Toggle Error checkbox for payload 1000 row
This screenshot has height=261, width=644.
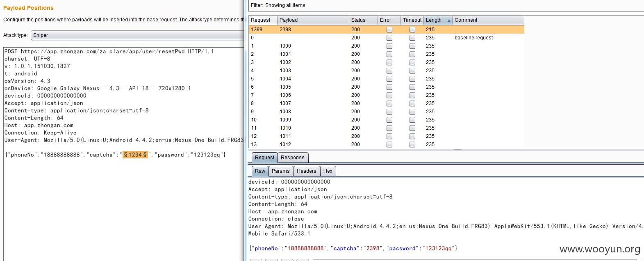[x=389, y=46]
